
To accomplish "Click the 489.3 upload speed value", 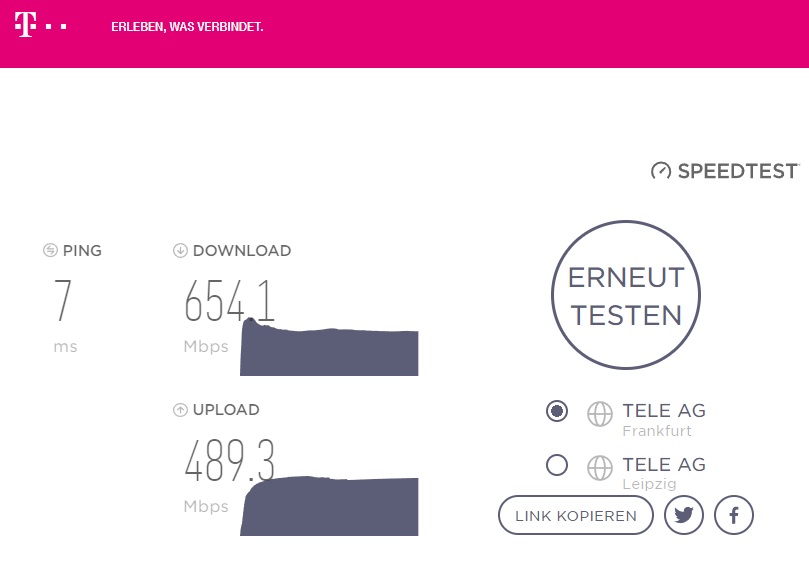I will tap(229, 460).
